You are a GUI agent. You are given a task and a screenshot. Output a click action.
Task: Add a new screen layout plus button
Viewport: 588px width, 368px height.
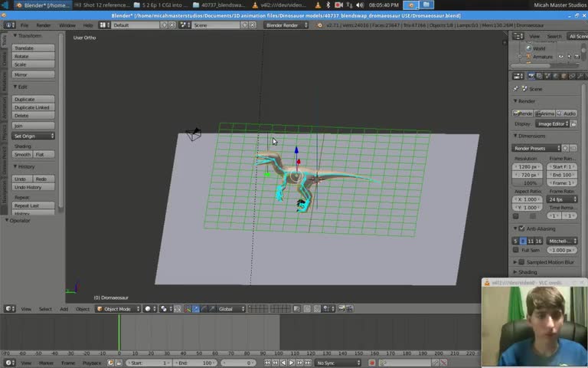(x=164, y=25)
